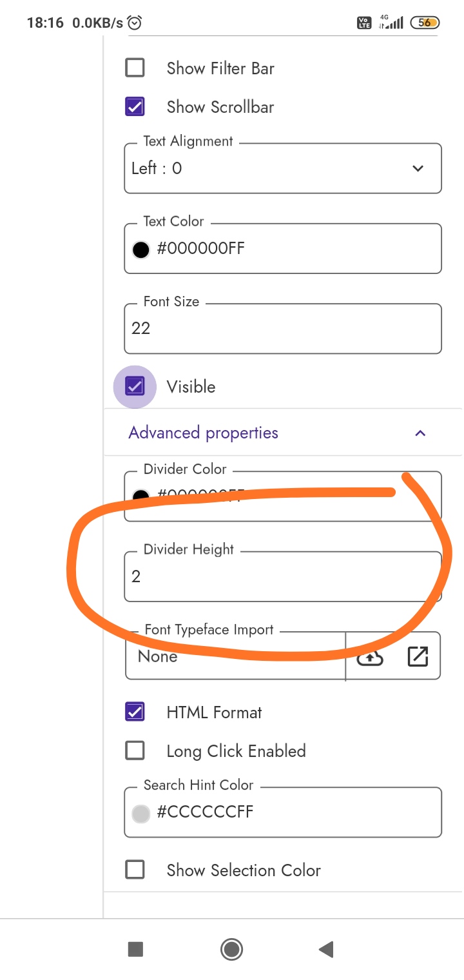Click the Advanced properties header label
The width and height of the screenshot is (464, 980).
coord(203,433)
